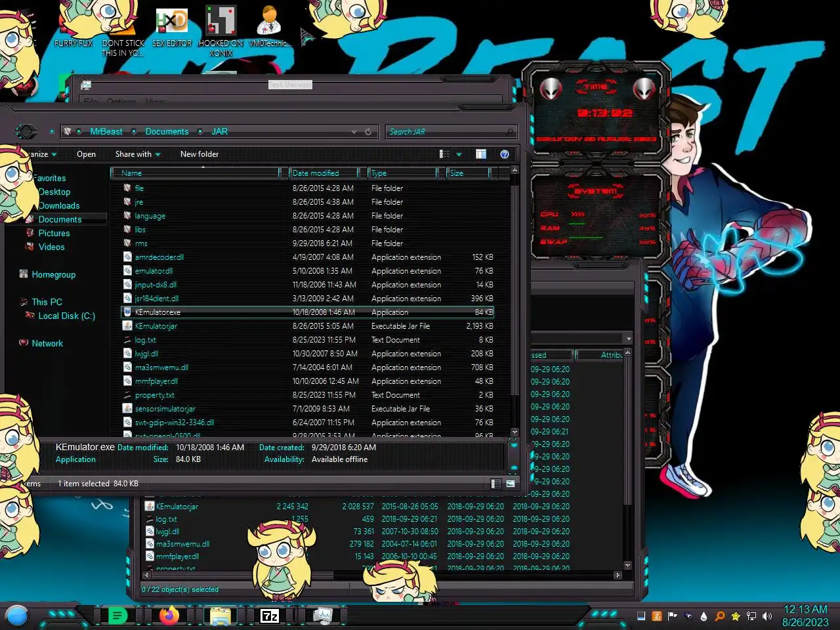The height and width of the screenshot is (630, 840).
Task: Select Network in the navigation pane
Action: (47, 344)
